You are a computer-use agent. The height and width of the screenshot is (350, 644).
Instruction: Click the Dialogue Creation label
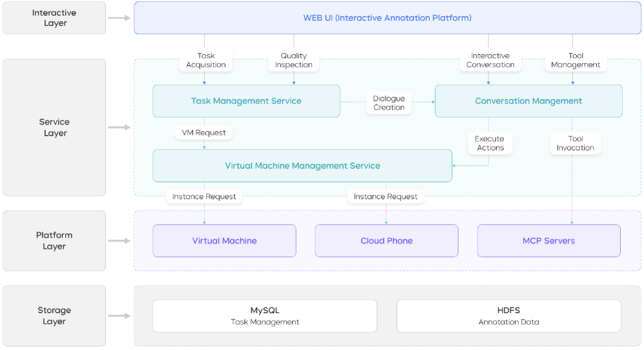click(x=389, y=103)
